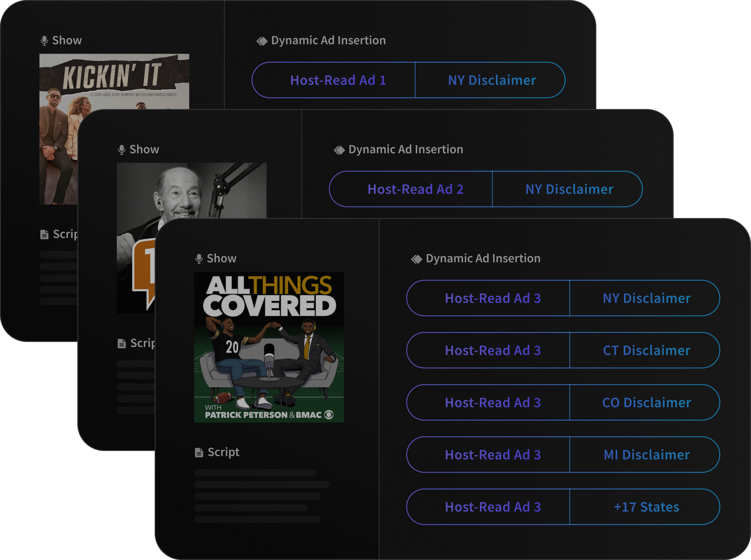Screen dimensions: 751x560
Task: Select the CO Disclaimer segment
Action: (x=644, y=403)
